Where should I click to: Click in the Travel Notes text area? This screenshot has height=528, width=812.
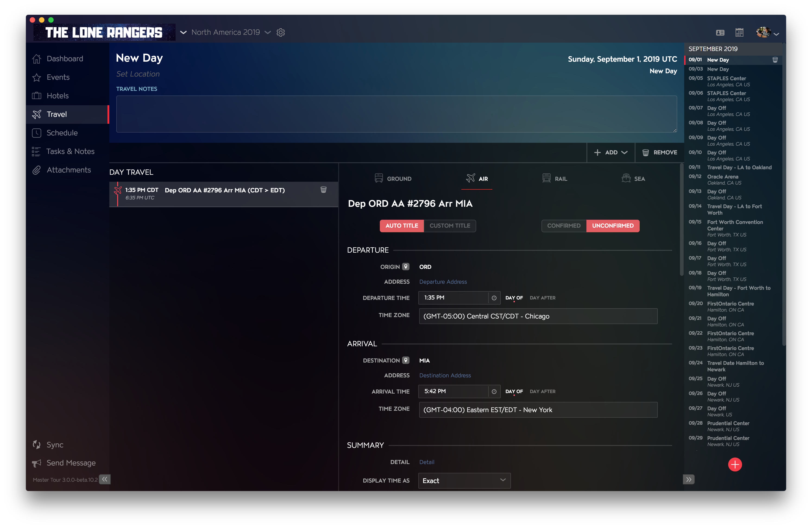(397, 114)
